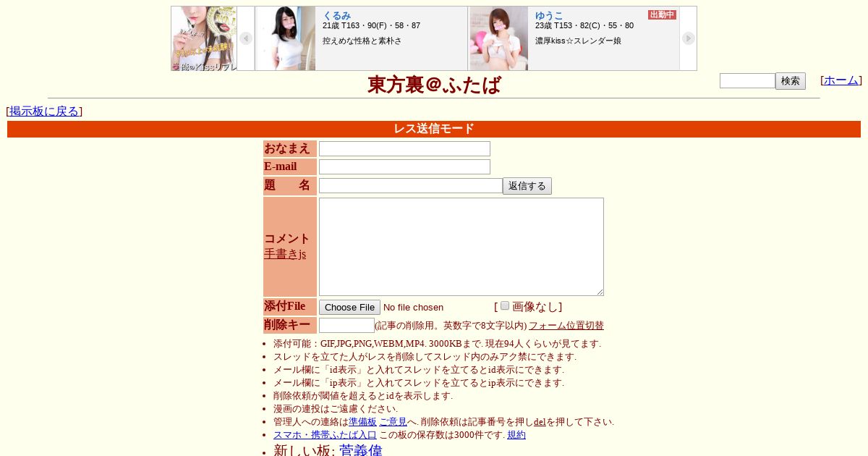Click the 東方裏＠ふたば page title
The width and height of the screenshot is (868, 456).
coord(434,85)
